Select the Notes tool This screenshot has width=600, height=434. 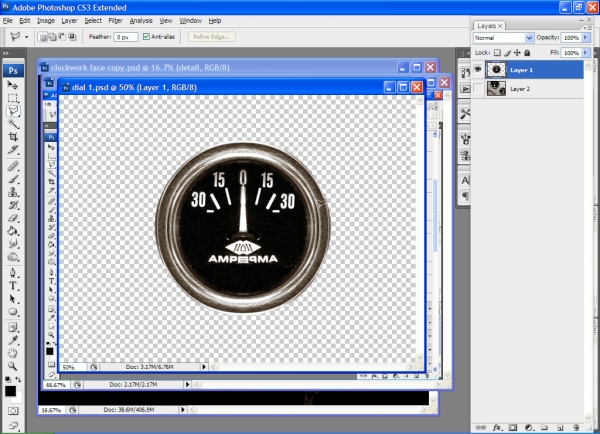tap(13, 328)
